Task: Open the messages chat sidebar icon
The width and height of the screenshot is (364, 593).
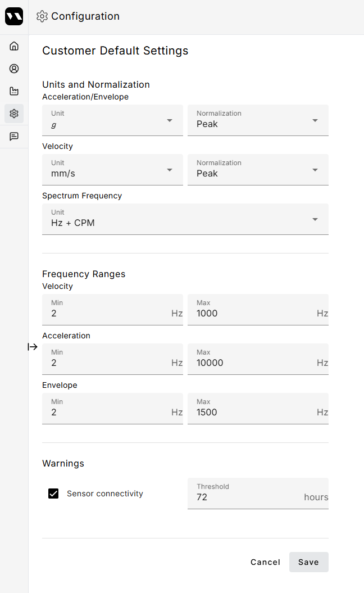Action: coord(14,136)
